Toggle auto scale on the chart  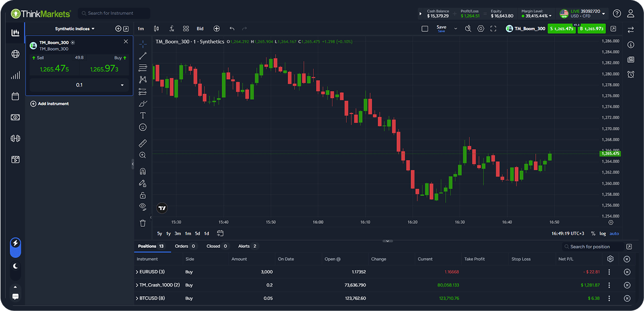pos(614,234)
